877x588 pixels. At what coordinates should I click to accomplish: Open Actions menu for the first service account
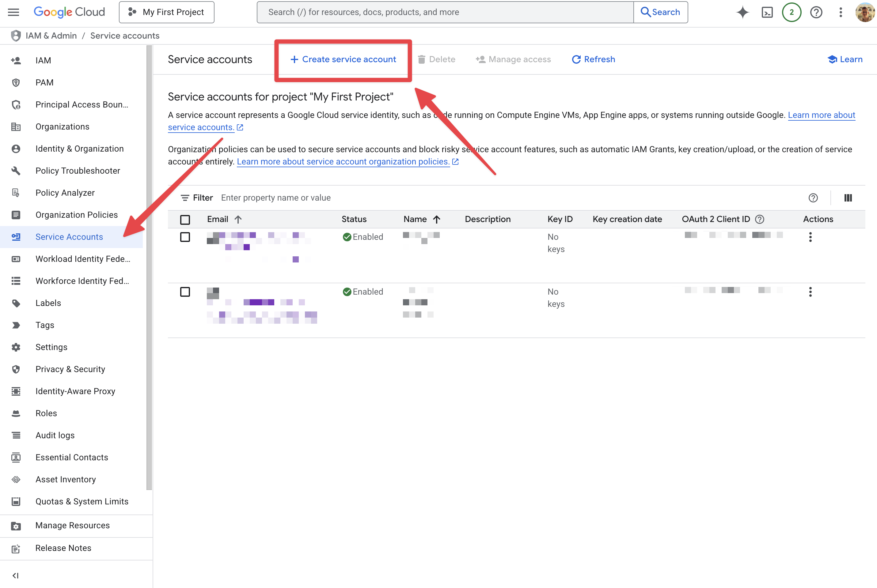pos(810,237)
